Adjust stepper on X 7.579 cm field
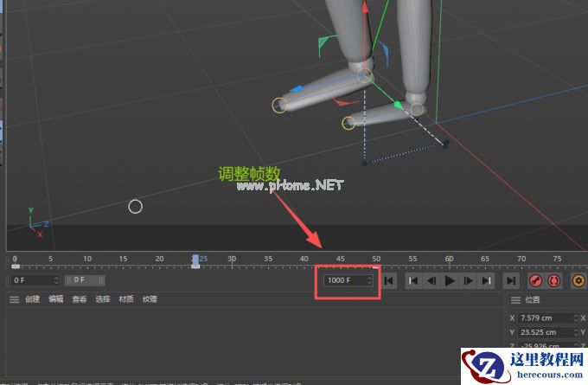The width and height of the screenshot is (588, 385). click(x=576, y=318)
